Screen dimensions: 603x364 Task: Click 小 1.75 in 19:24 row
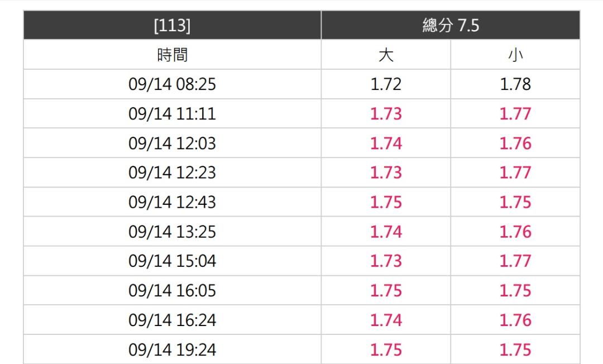click(515, 349)
